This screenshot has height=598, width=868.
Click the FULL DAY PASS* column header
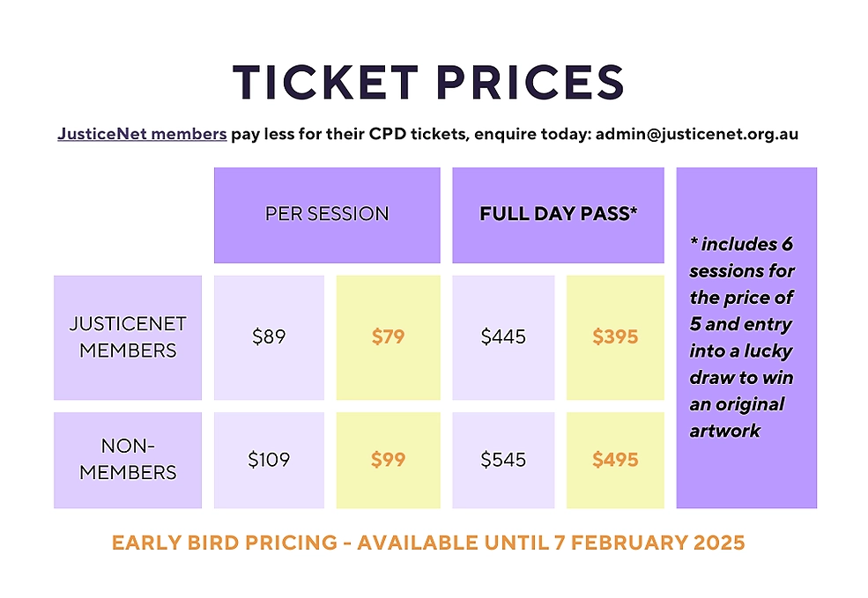point(558,214)
